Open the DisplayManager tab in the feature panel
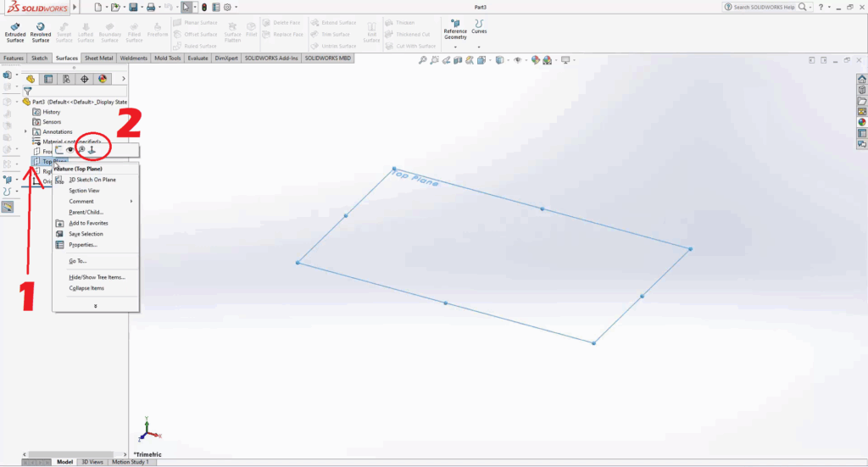Viewport: 868px width, 467px height. (103, 79)
